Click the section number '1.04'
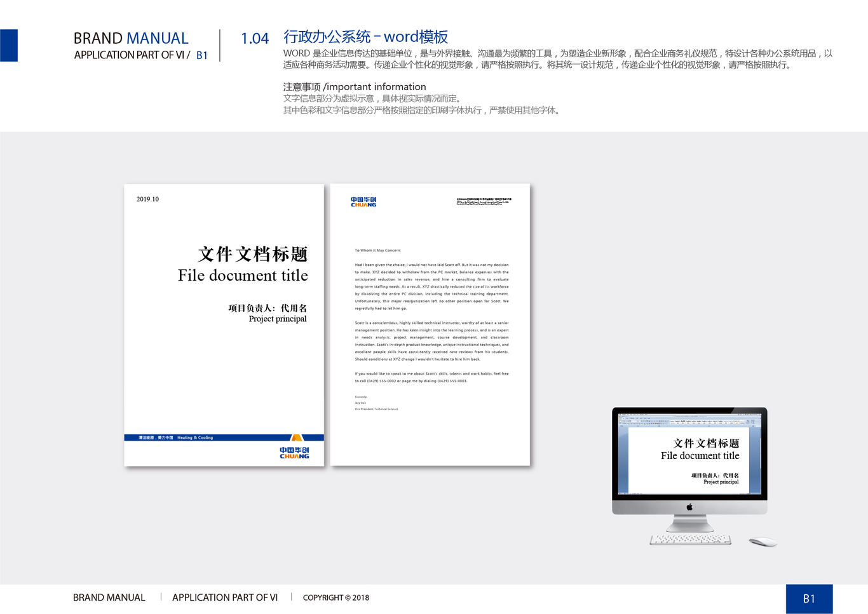This screenshot has height=614, width=868. coord(255,39)
